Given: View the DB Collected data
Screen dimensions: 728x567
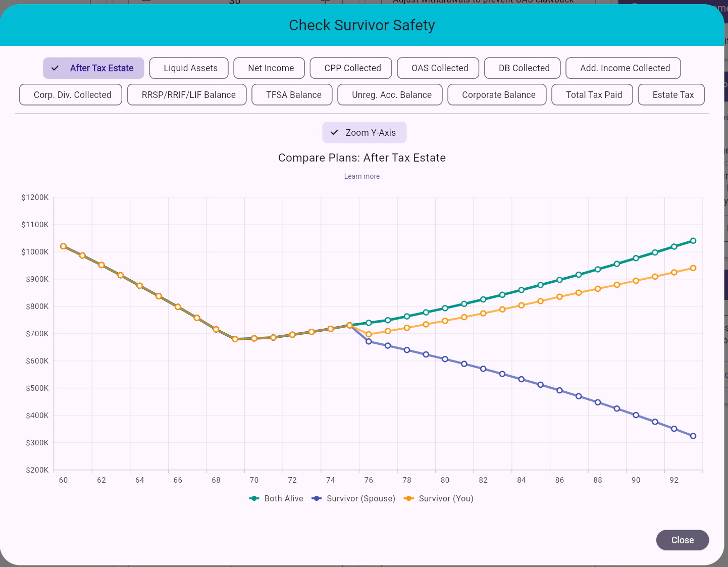Looking at the screenshot, I should pyautogui.click(x=522, y=68).
